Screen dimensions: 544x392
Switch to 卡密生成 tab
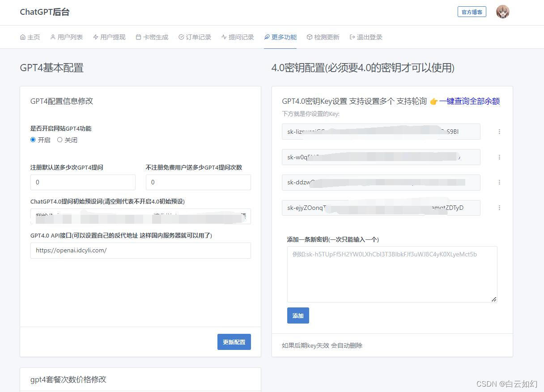(152, 37)
